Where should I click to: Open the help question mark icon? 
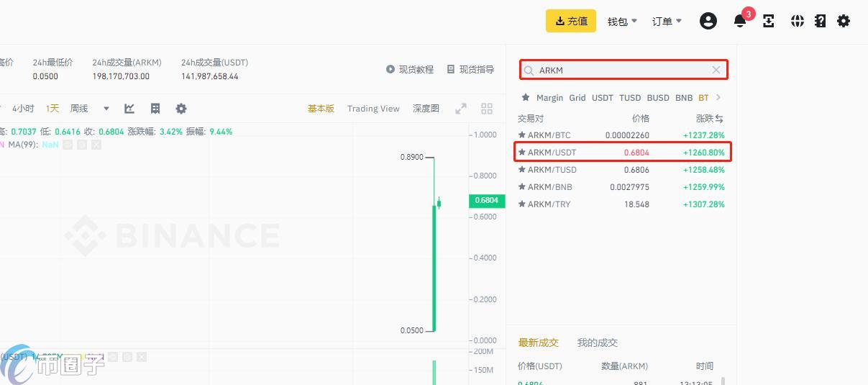coord(820,21)
